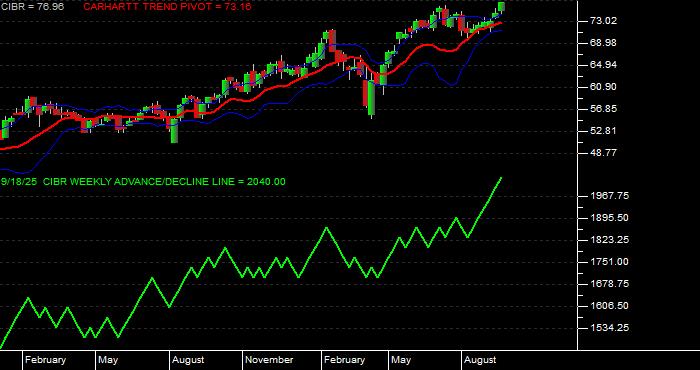Click the 1678.75 A/D axis value
Viewport: 700px width, 370px height.
[609, 284]
